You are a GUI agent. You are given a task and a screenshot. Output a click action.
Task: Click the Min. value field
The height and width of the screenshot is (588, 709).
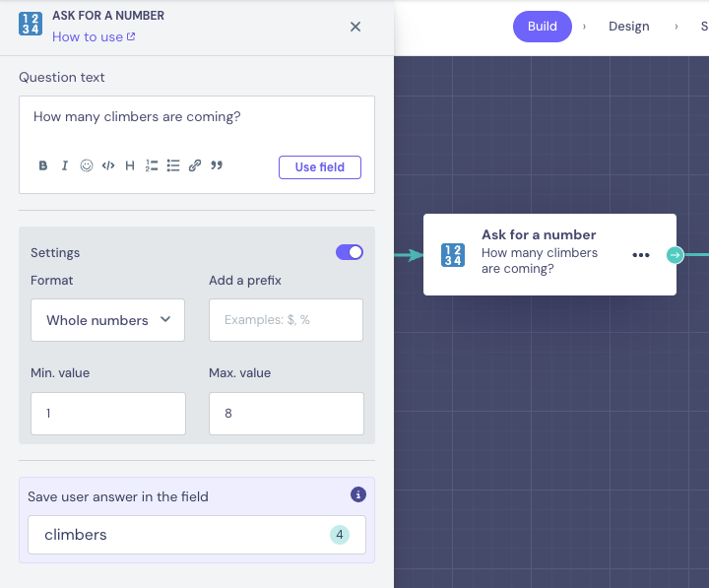(108, 414)
